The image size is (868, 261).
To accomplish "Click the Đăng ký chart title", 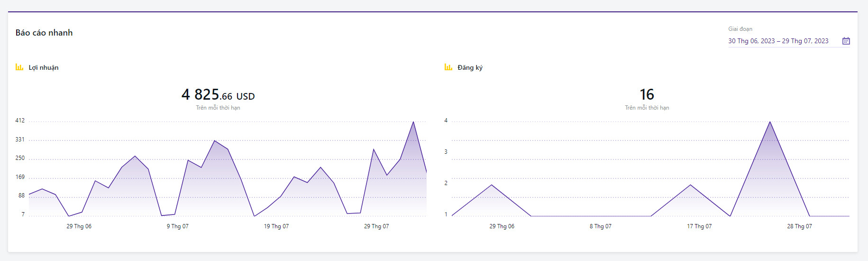I will [470, 67].
